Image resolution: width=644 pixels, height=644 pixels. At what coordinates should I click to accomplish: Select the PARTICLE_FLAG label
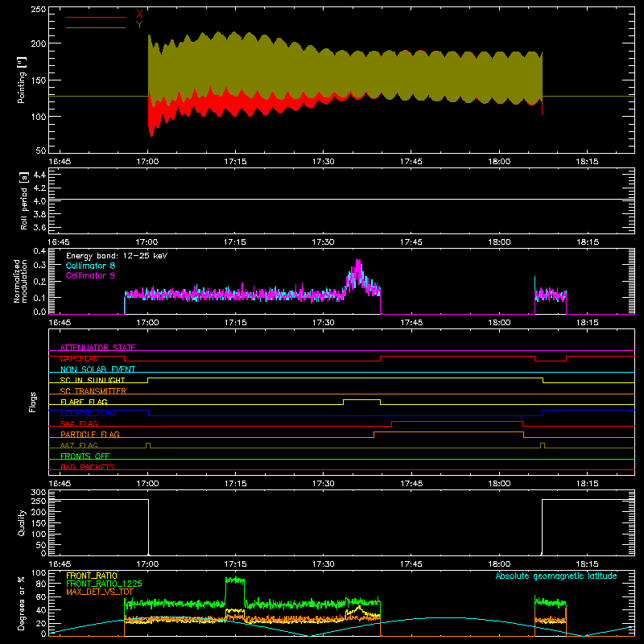(90, 434)
